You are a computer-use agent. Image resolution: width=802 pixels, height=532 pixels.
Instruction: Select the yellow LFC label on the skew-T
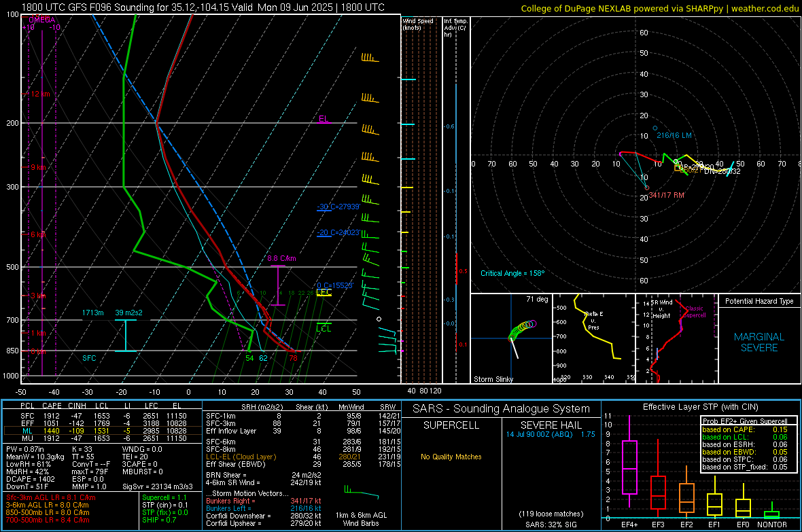coord(324,292)
